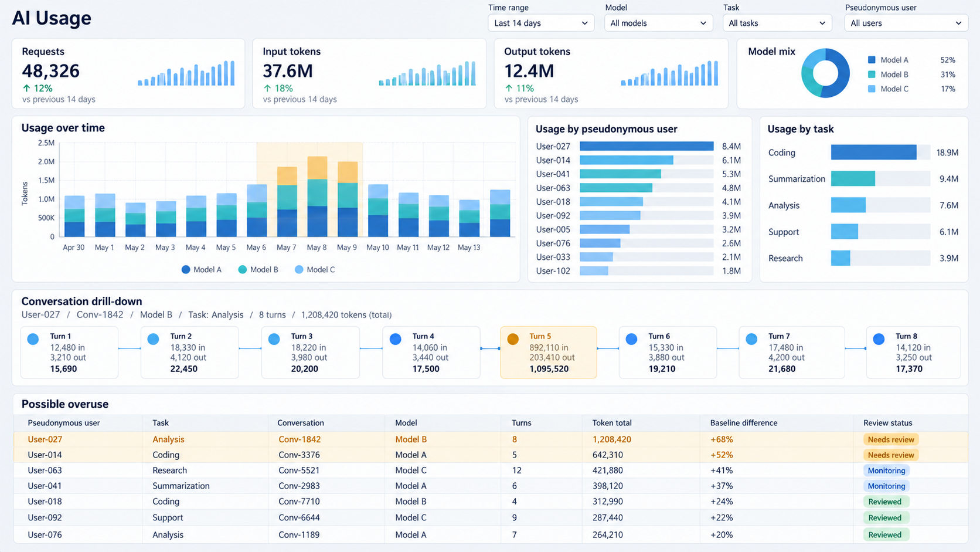980x552 pixels.
Task: Click the May 8 bar in the usage chart
Action: pyautogui.click(x=317, y=197)
